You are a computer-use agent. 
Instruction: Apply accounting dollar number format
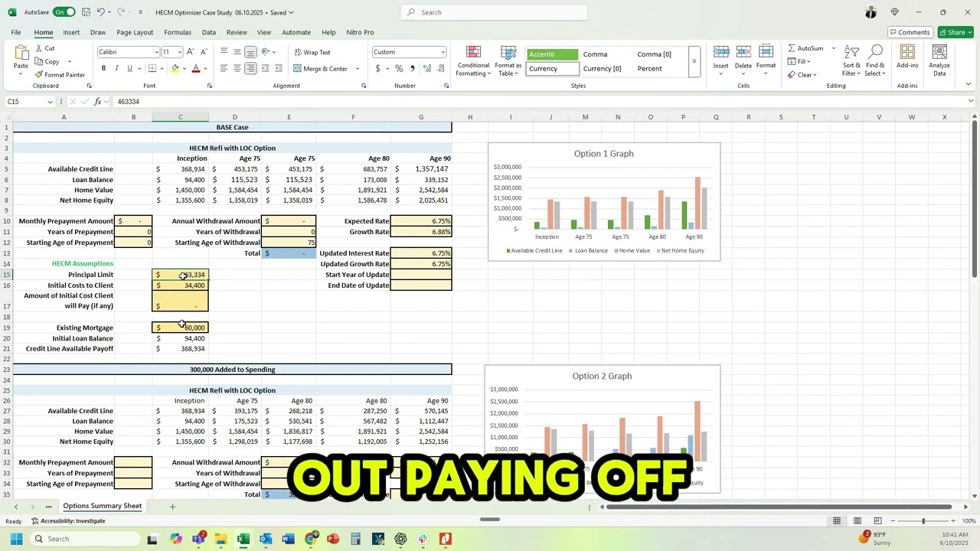pos(377,68)
